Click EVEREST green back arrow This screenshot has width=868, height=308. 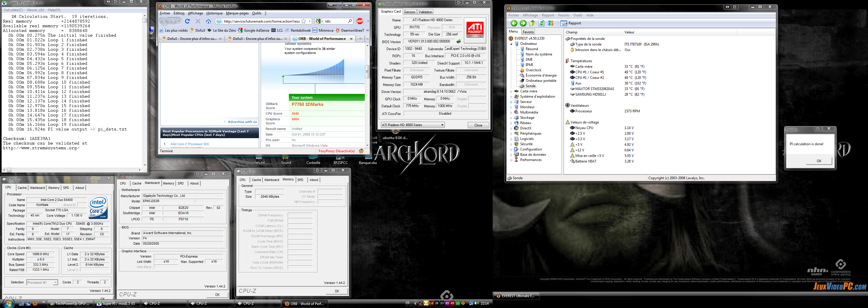pyautogui.click(x=513, y=23)
